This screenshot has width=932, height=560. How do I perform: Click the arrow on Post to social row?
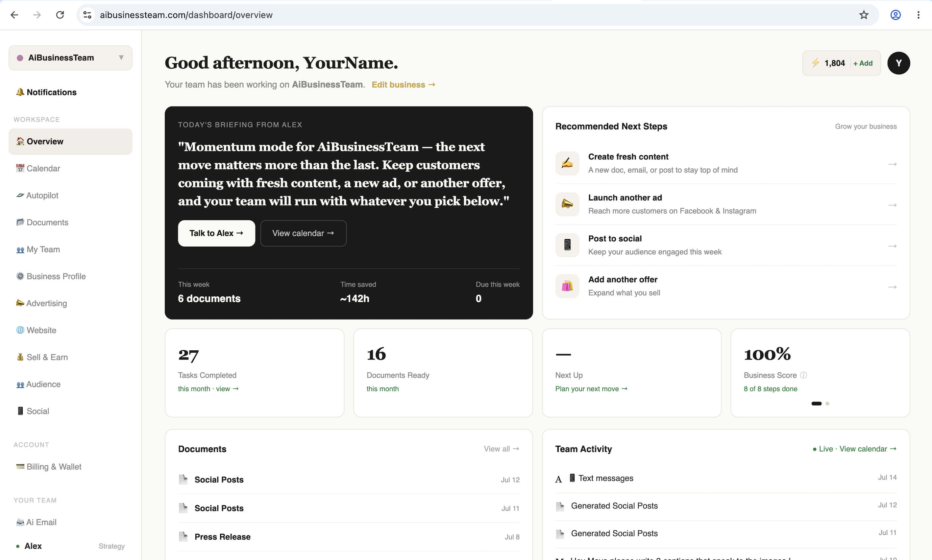pos(892,246)
